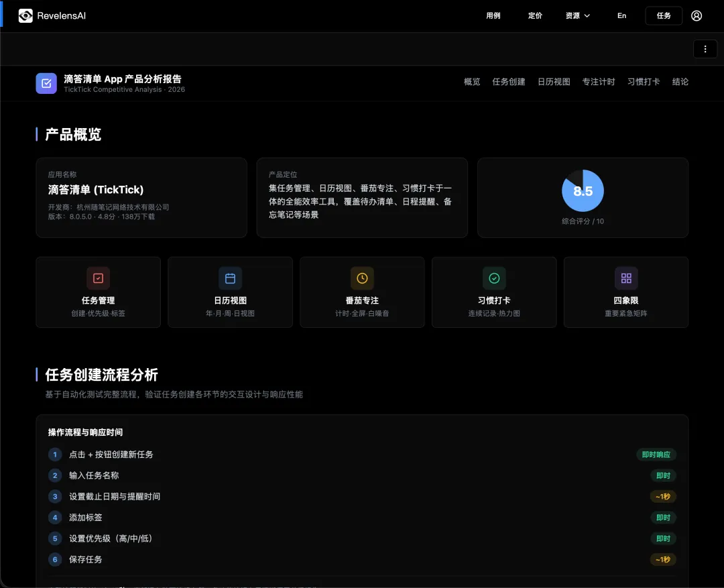Click step number 4 circle badge
The image size is (724, 588).
tap(55, 518)
